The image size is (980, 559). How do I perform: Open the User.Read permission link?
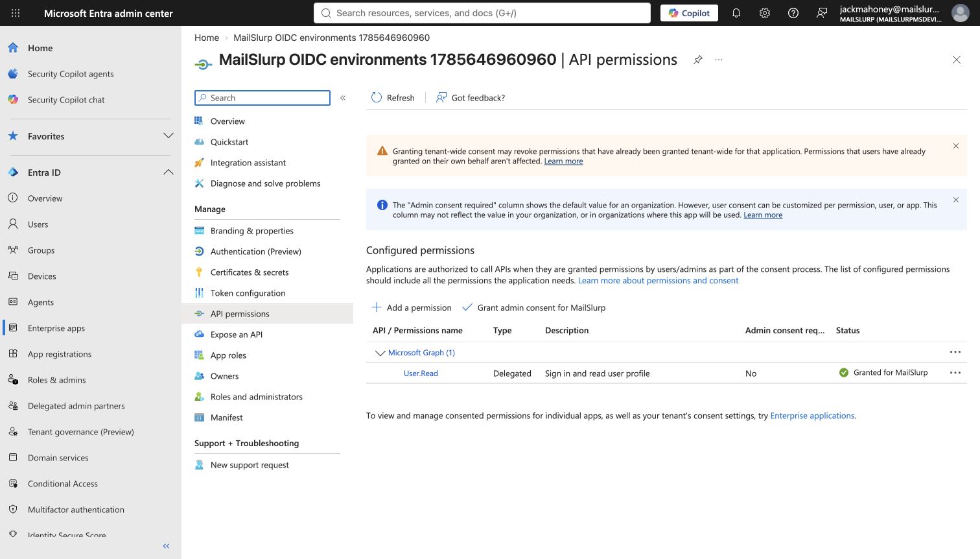(x=421, y=374)
